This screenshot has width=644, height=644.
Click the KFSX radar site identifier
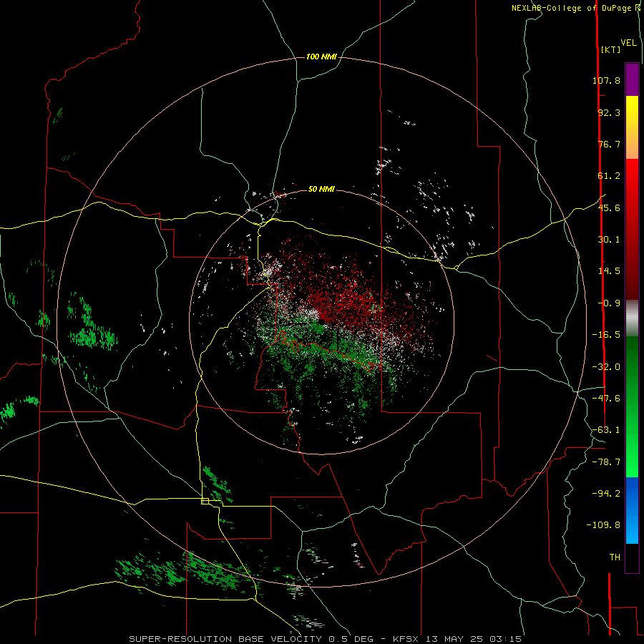[x=406, y=639]
